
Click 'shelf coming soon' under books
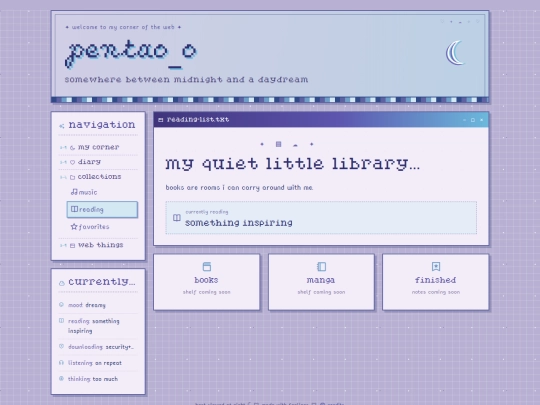pyautogui.click(x=207, y=292)
